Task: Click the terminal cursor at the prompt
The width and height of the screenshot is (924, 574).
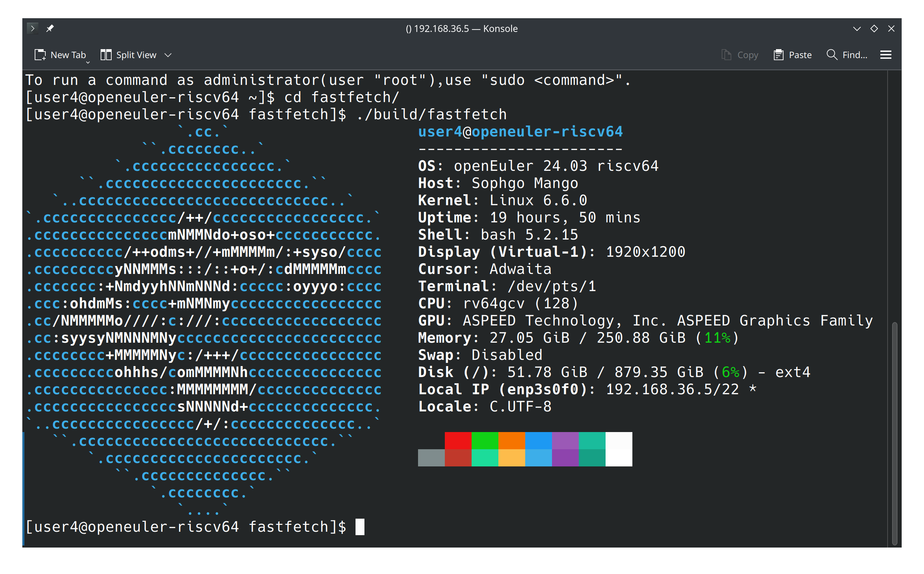Action: coord(360,527)
